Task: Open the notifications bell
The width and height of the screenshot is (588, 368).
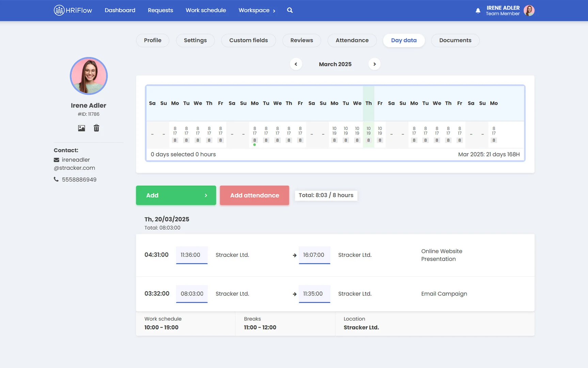Action: click(x=478, y=11)
